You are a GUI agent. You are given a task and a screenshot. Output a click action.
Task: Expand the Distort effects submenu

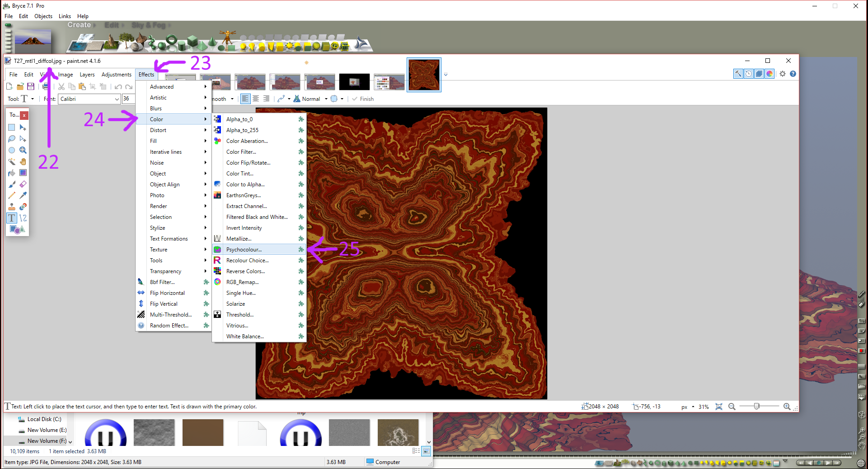point(174,130)
